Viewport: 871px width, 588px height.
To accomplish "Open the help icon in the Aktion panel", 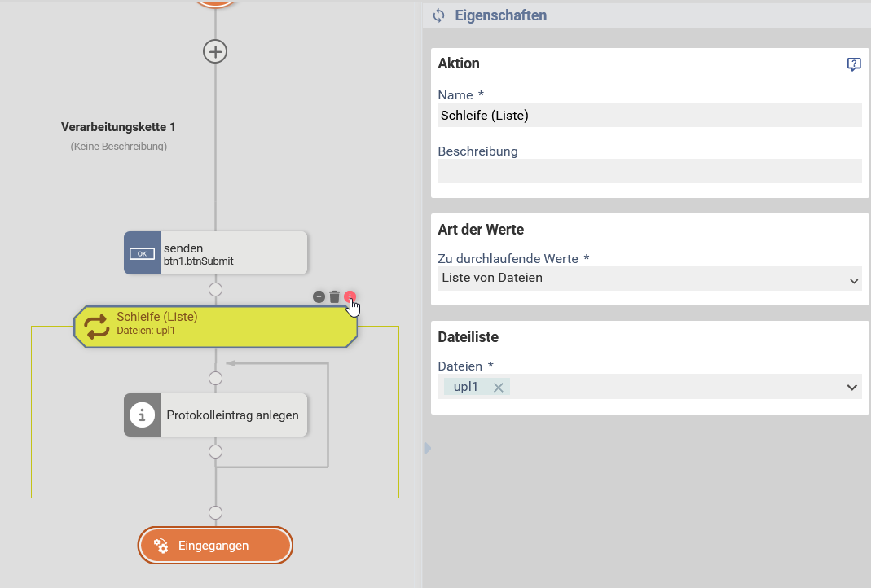I will (853, 64).
